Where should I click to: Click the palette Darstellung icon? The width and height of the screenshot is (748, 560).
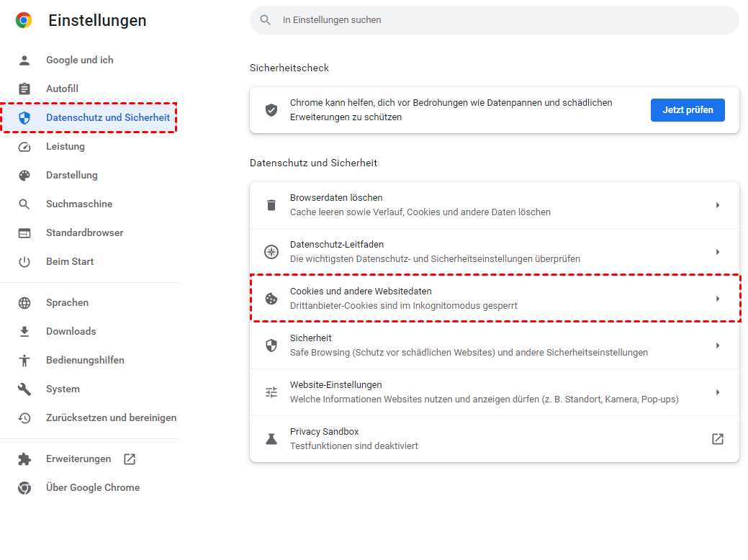pyautogui.click(x=24, y=176)
